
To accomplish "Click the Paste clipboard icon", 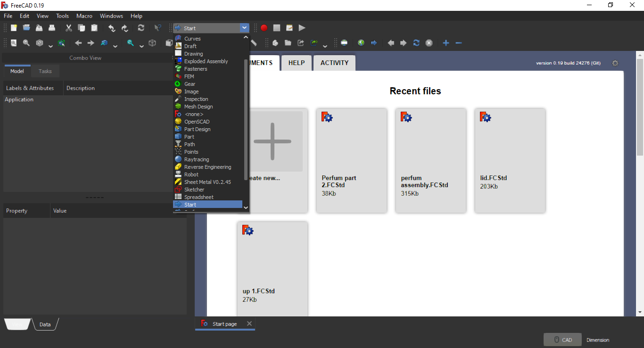I will tap(94, 28).
